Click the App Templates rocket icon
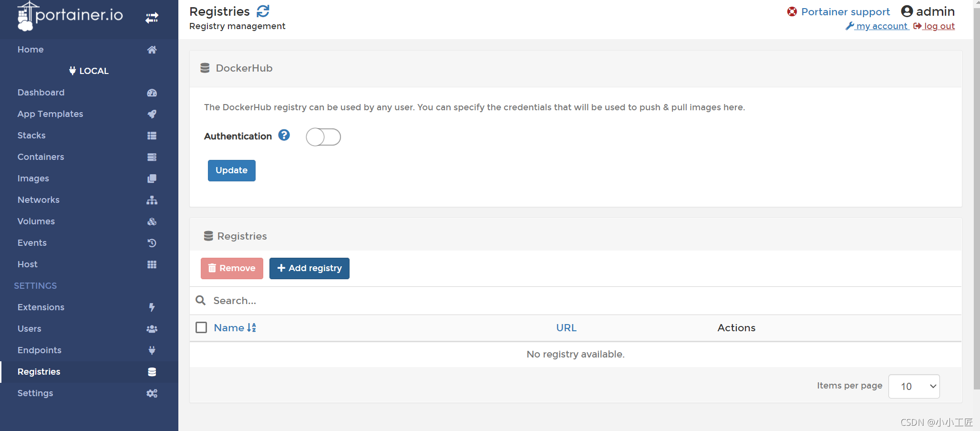 152,114
